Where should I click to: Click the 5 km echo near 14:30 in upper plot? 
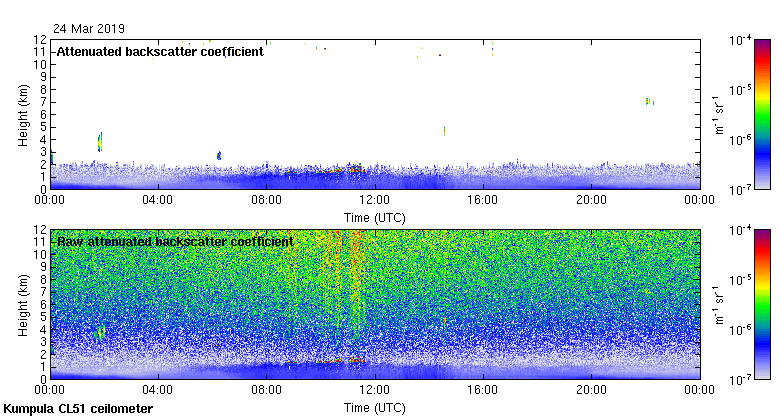[444, 131]
